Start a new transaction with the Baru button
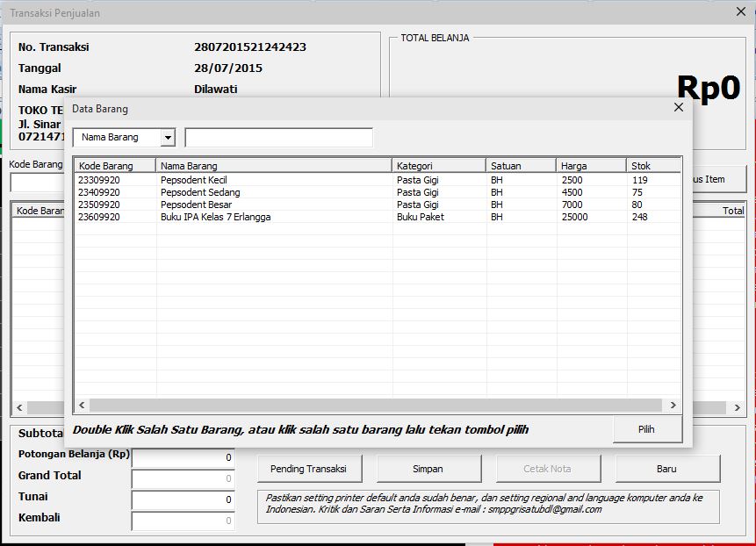The height and width of the screenshot is (546, 756). point(667,468)
